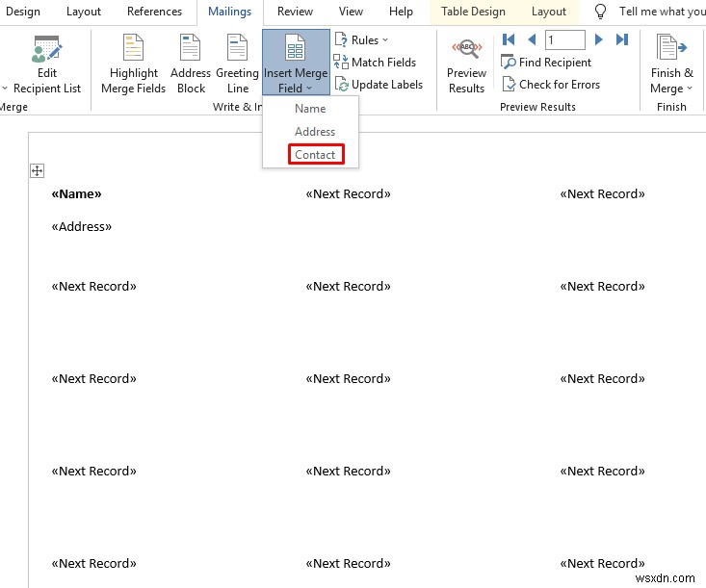Click «Next Record» in second row, left column

click(93, 286)
